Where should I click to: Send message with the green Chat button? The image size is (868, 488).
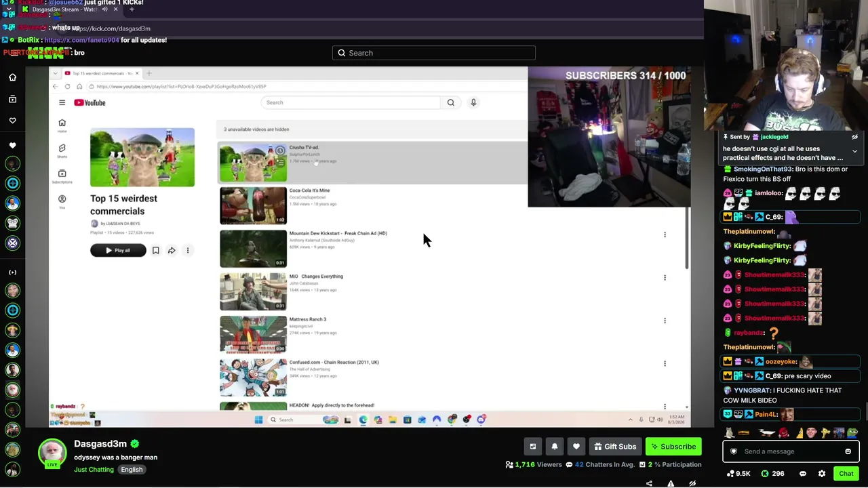point(846,474)
